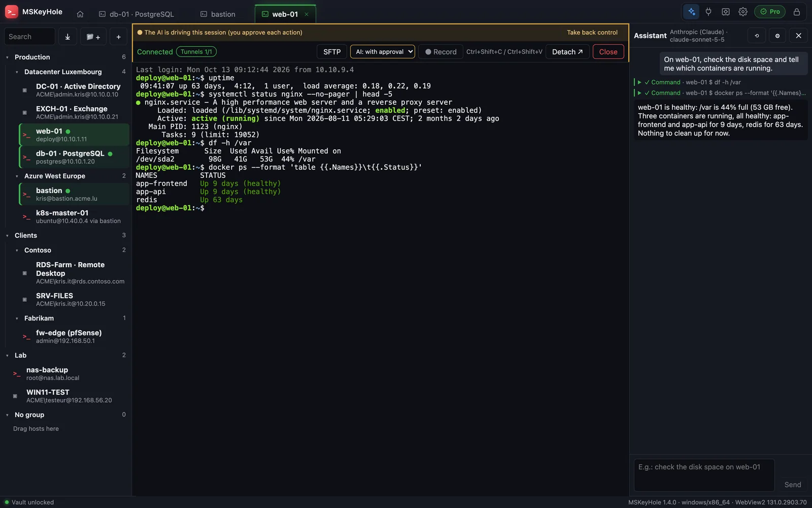Click the red Close session button
This screenshot has width=812, height=508.
[608, 52]
